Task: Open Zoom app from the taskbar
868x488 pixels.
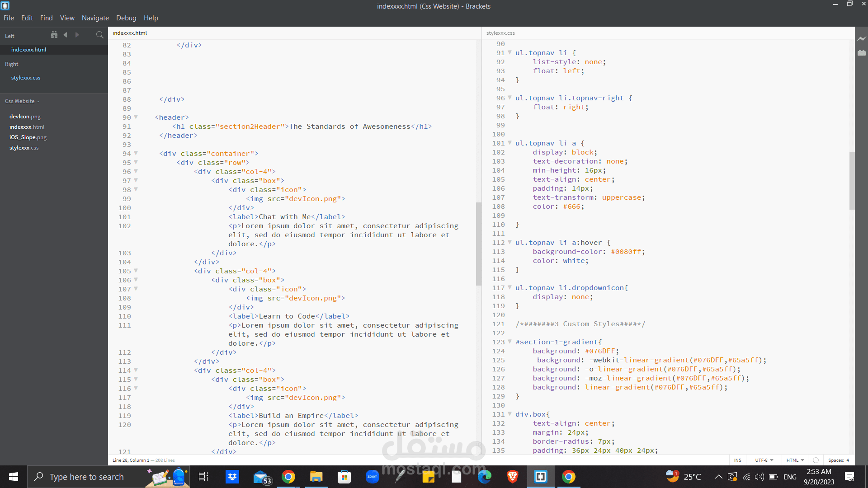Action: click(372, 477)
